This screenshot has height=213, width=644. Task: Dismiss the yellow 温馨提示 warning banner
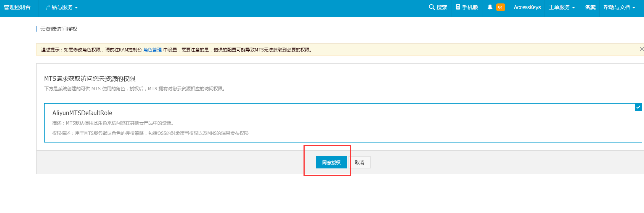pyautogui.click(x=641, y=49)
